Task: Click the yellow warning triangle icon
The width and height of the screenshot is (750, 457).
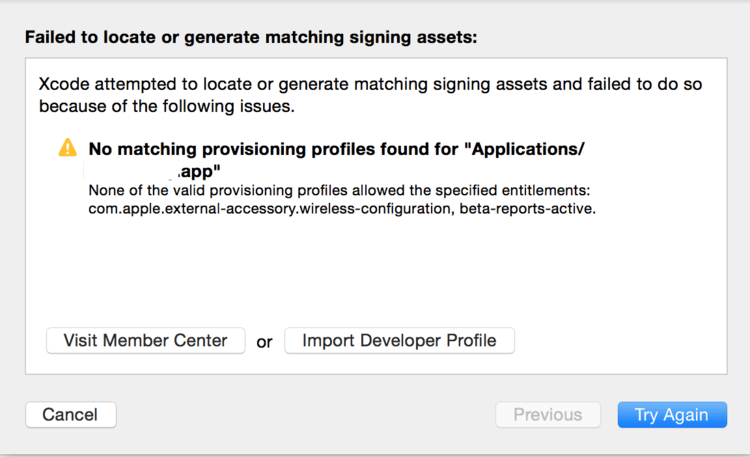Action: coord(67,148)
